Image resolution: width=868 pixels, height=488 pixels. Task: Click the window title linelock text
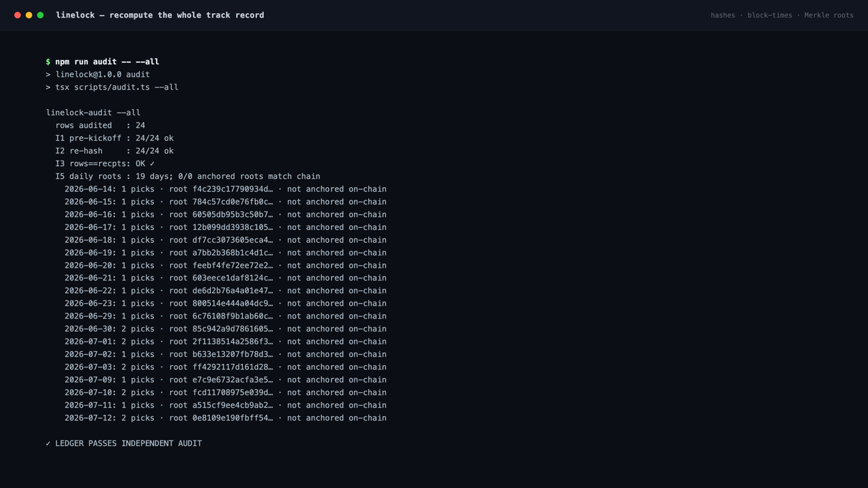coord(160,15)
